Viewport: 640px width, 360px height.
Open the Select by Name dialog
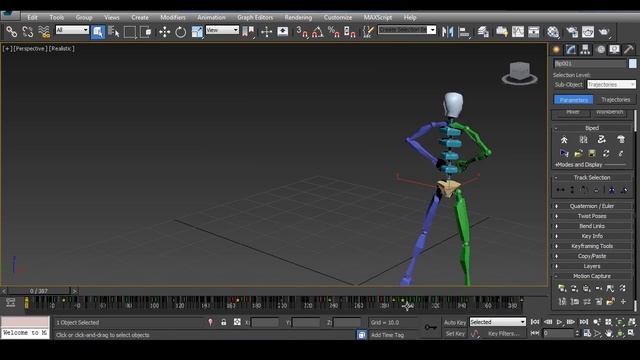(x=114, y=31)
